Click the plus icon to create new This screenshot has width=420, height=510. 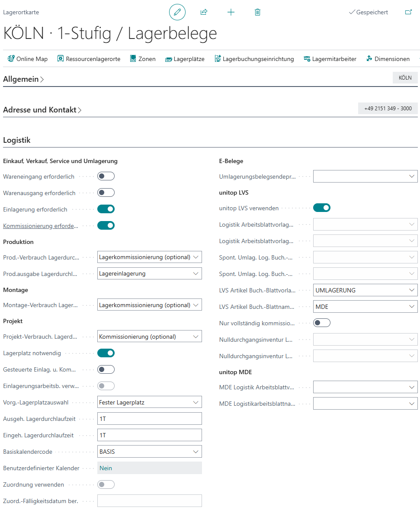[x=231, y=12]
